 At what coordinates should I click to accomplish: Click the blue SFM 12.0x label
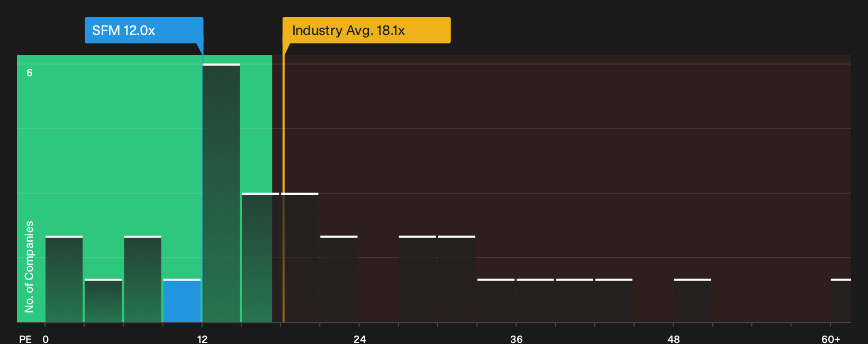point(144,30)
